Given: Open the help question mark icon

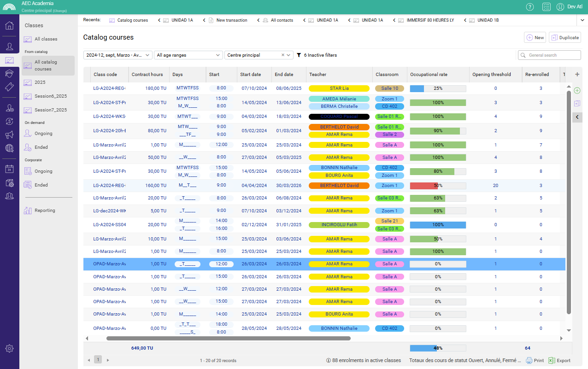Looking at the screenshot, I should point(530,7).
